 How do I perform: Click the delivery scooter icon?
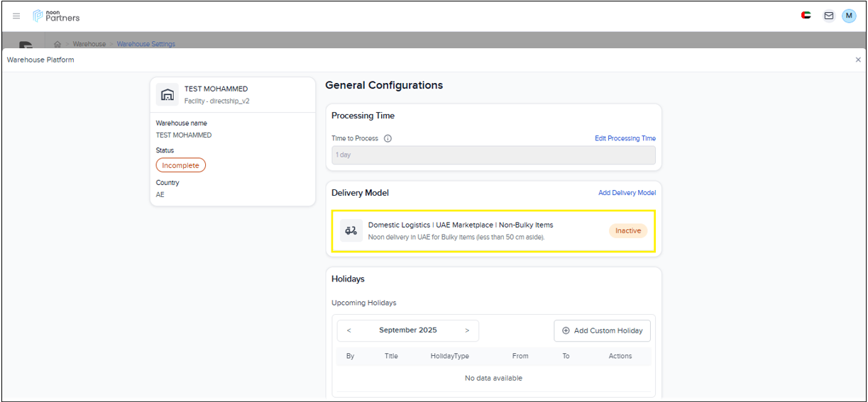click(x=351, y=230)
